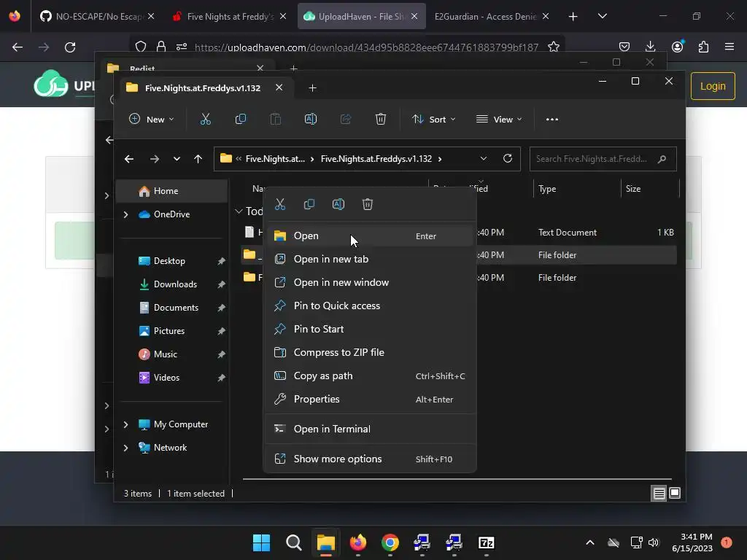Open Firefox downloads panel

point(650,47)
